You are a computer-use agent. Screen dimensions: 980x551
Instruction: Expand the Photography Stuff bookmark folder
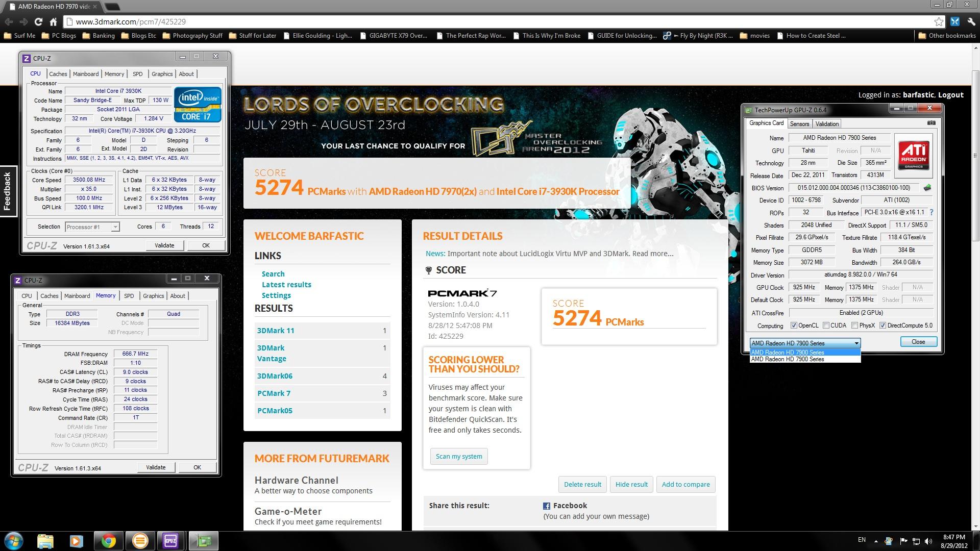point(192,36)
